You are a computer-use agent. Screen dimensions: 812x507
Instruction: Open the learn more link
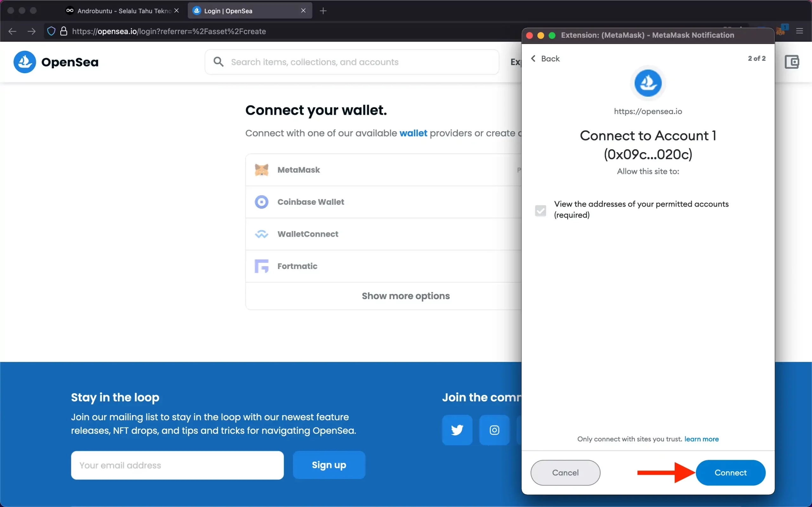701,439
